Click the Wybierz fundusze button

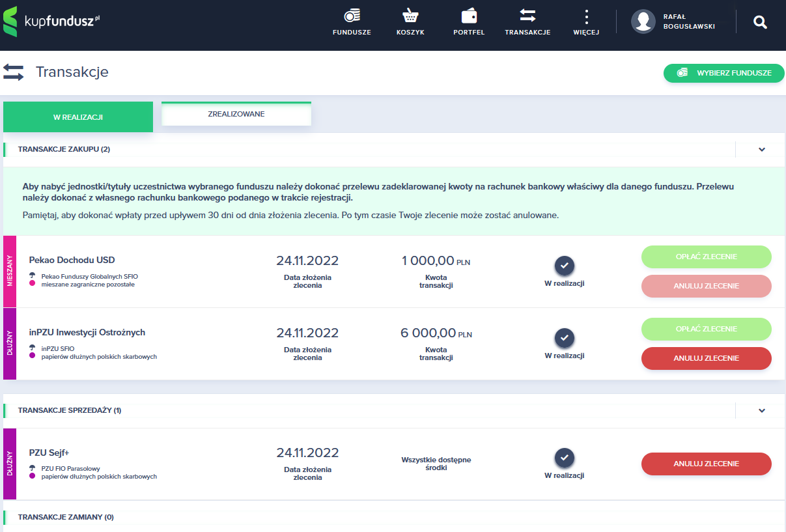[724, 73]
